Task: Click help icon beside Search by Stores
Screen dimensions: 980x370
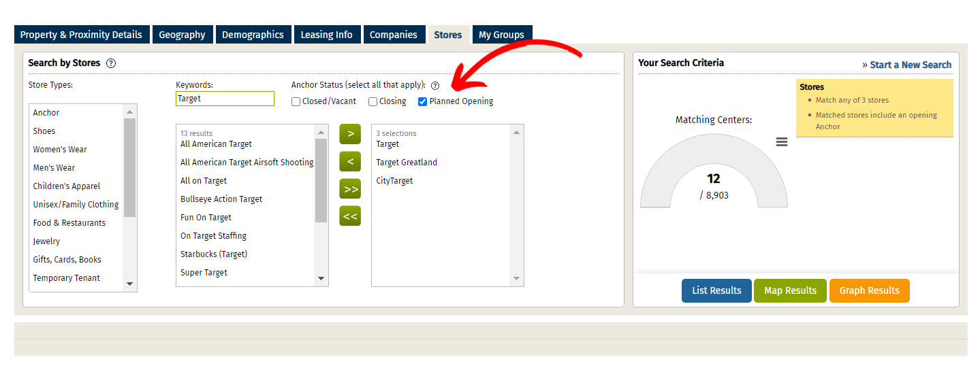Action: [111, 63]
